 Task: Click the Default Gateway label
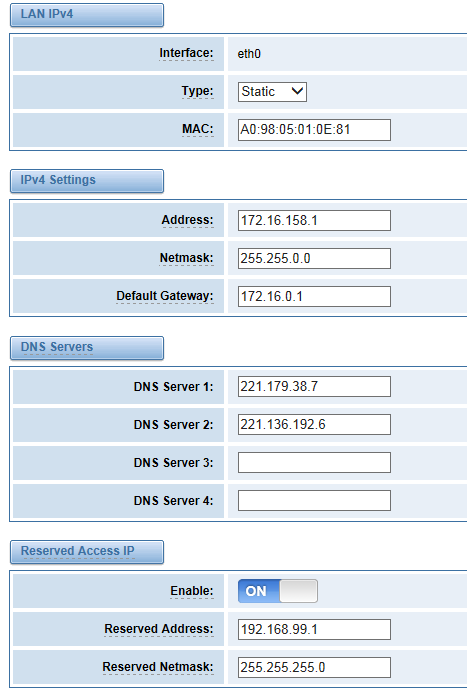(165, 296)
